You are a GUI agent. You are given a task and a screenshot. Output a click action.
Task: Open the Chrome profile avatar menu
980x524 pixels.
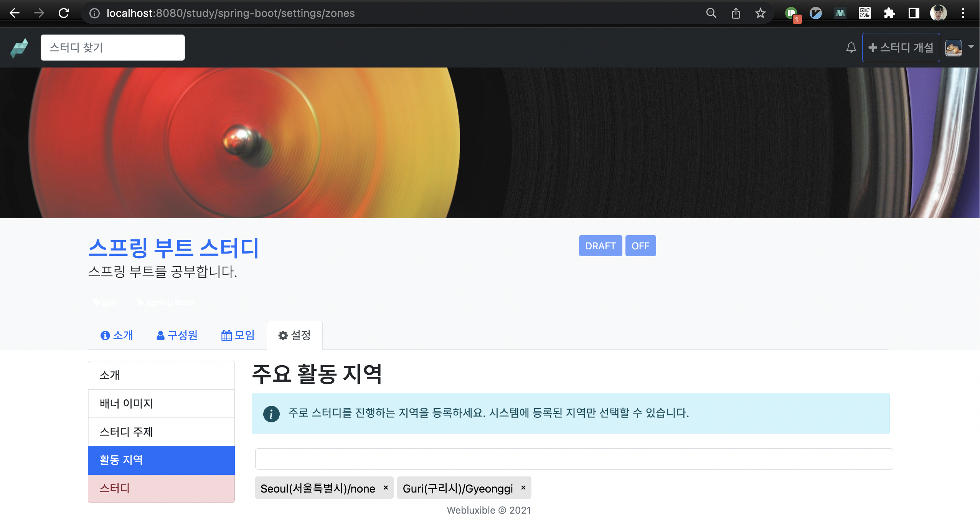[x=938, y=13]
